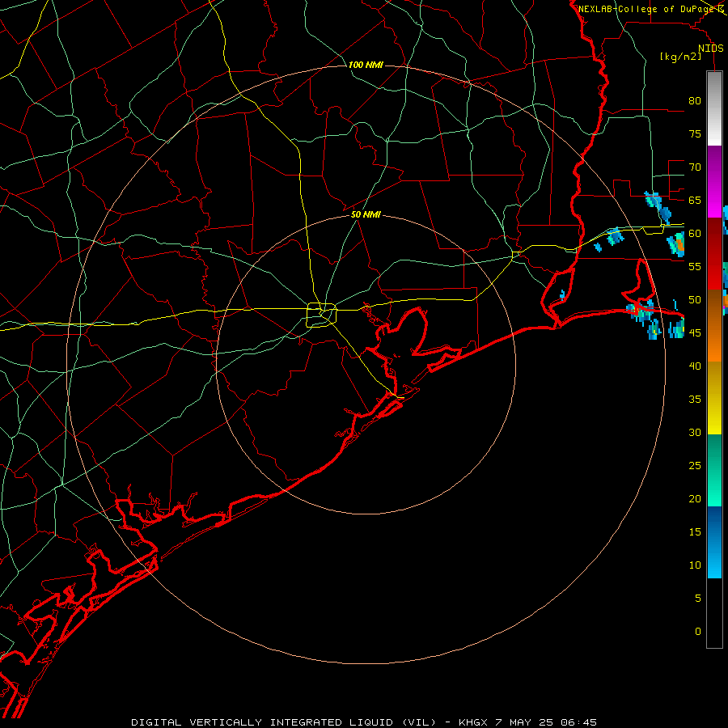Click the scale value 70
728x728 pixels.
pyautogui.click(x=695, y=167)
